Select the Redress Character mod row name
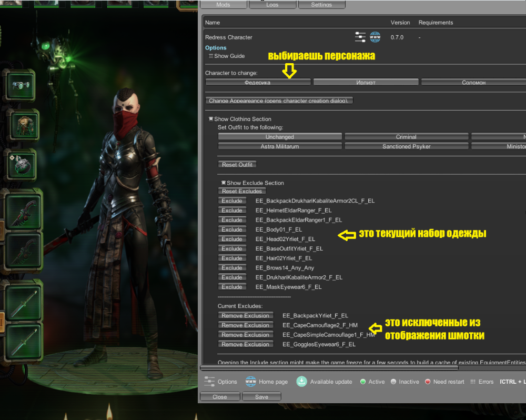The width and height of the screenshot is (526, 420). [228, 37]
